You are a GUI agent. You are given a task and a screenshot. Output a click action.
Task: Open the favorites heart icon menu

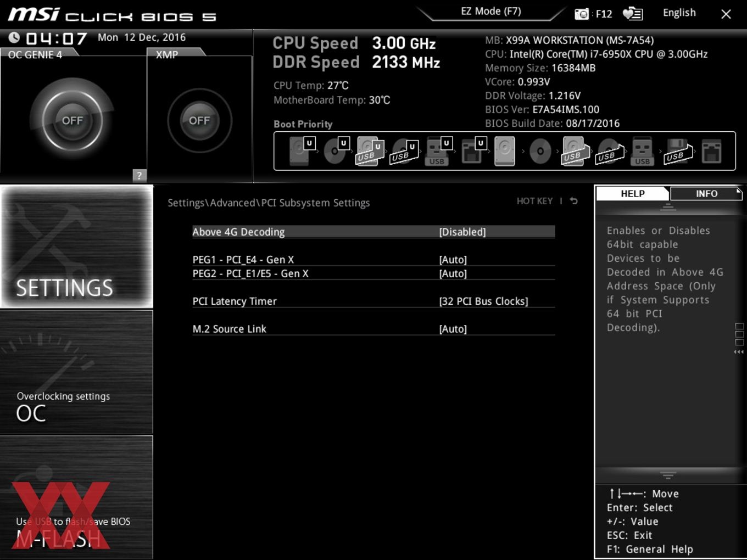click(632, 14)
